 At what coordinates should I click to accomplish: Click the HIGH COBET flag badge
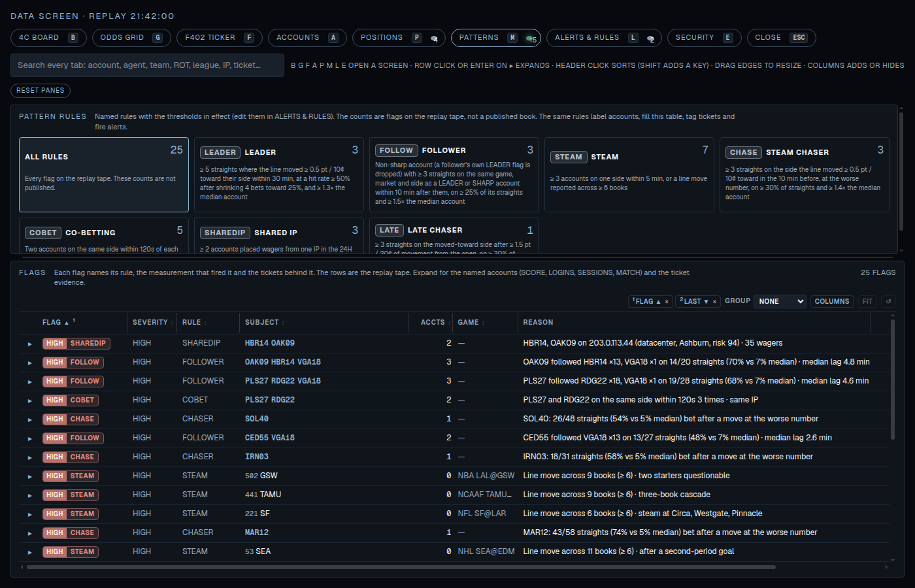click(x=71, y=400)
